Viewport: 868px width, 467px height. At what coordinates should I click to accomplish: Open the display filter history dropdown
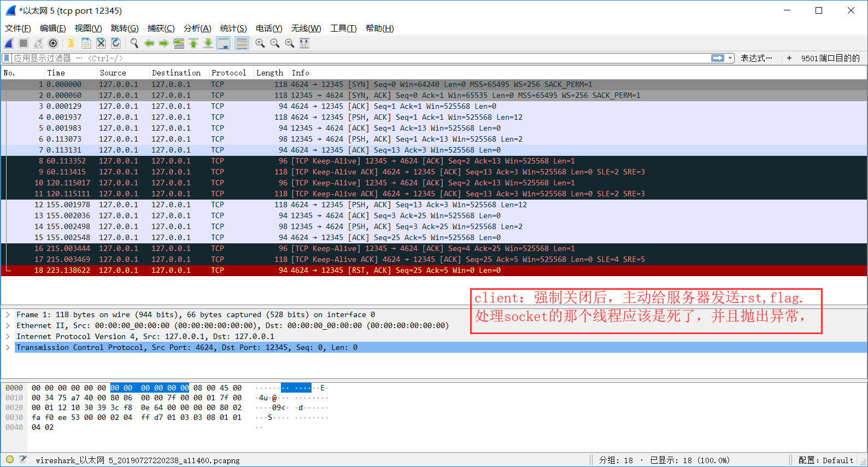pos(731,58)
